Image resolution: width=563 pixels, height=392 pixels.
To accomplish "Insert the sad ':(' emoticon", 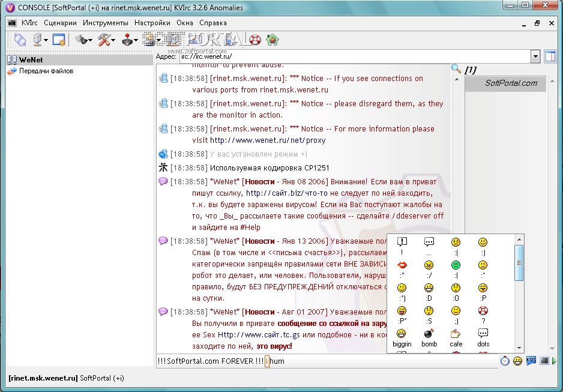I will (456, 246).
